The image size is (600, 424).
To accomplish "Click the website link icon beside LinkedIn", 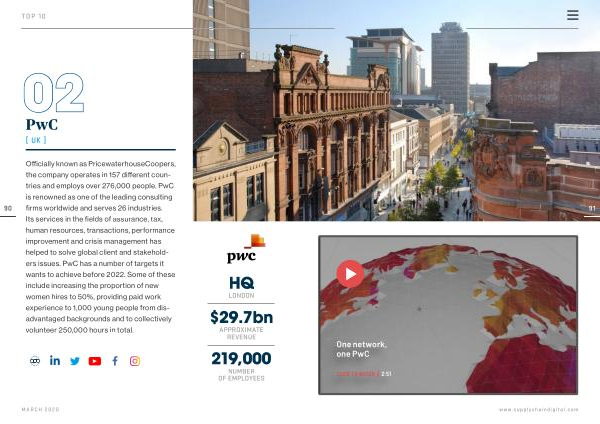I will [x=35, y=361].
